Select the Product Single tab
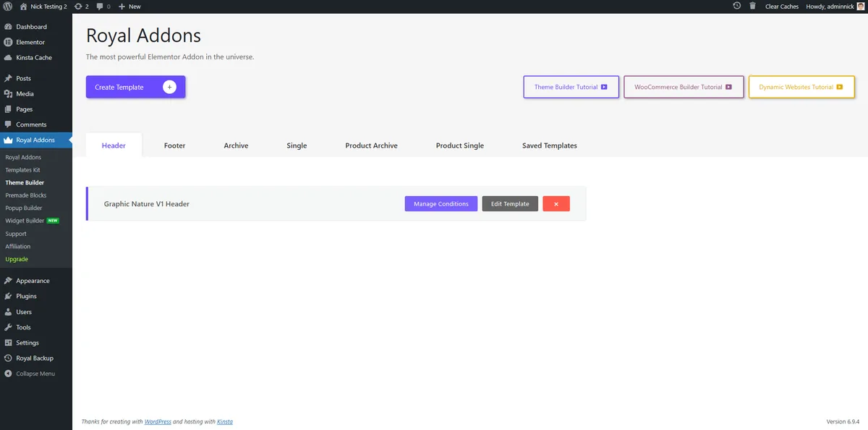 pos(460,146)
